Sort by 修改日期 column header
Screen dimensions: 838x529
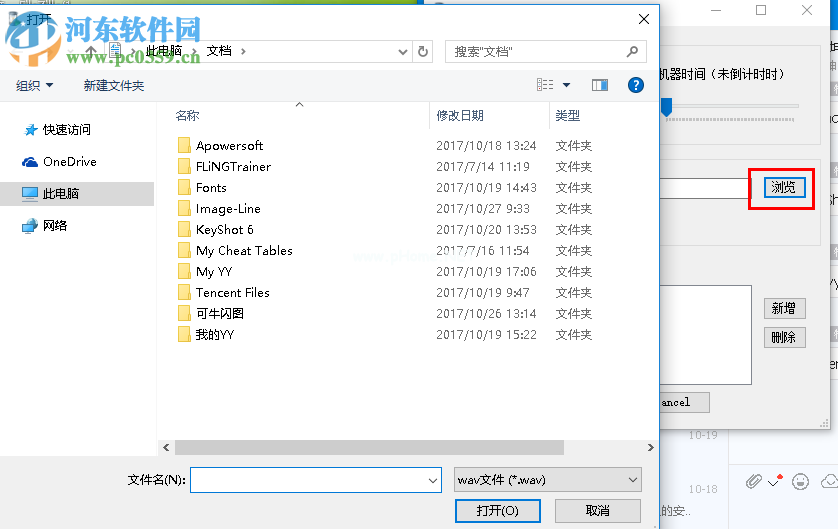[460, 115]
